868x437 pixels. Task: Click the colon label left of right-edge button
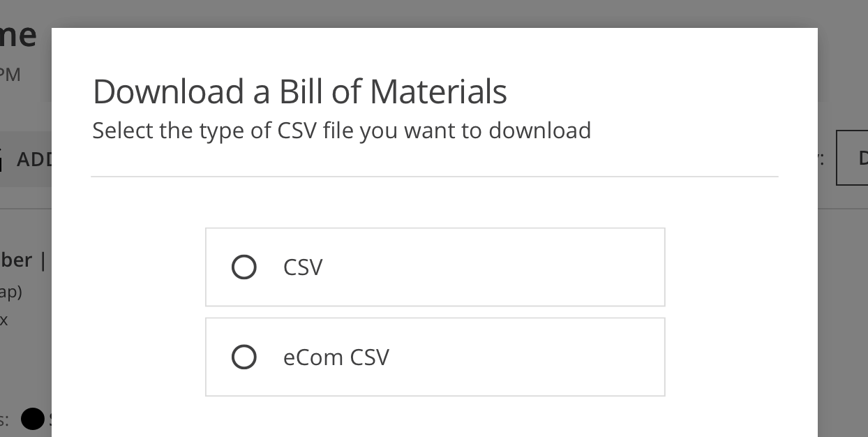pyautogui.click(x=821, y=159)
